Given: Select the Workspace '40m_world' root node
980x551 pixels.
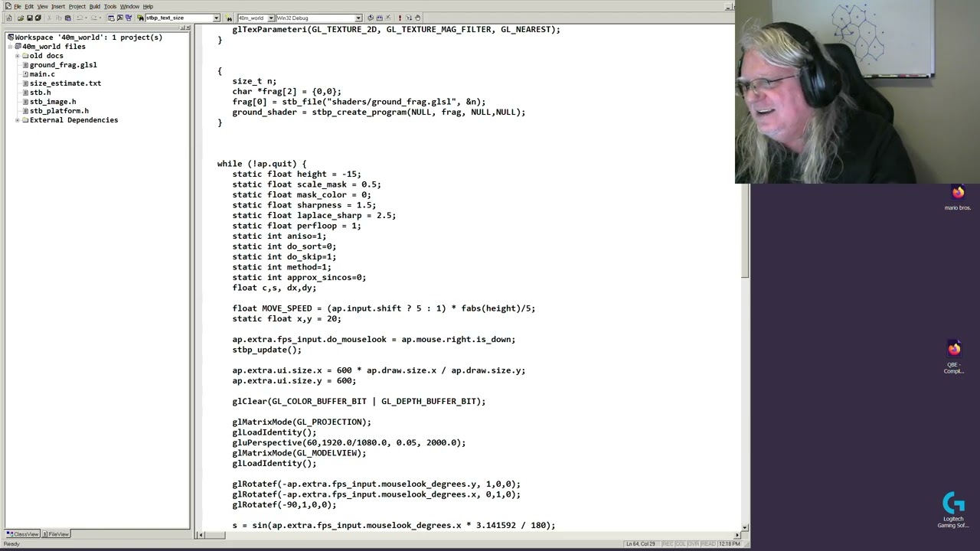Looking at the screenshot, I should click(88, 37).
